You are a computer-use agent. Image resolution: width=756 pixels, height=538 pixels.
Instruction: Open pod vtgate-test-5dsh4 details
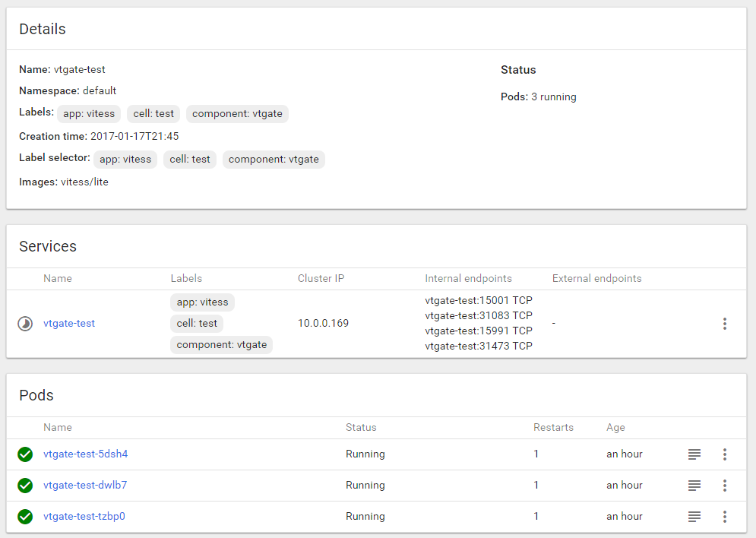point(85,454)
